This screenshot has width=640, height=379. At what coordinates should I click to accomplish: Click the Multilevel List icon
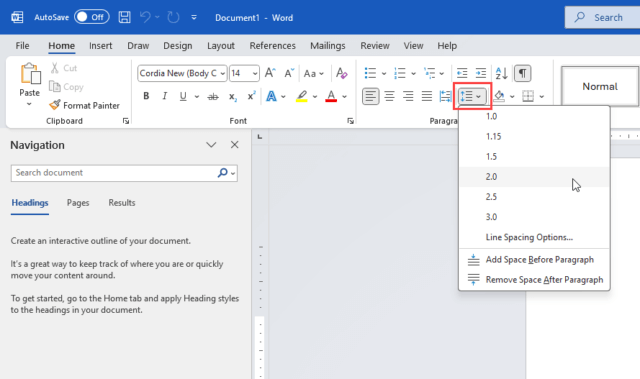pyautogui.click(x=430, y=73)
